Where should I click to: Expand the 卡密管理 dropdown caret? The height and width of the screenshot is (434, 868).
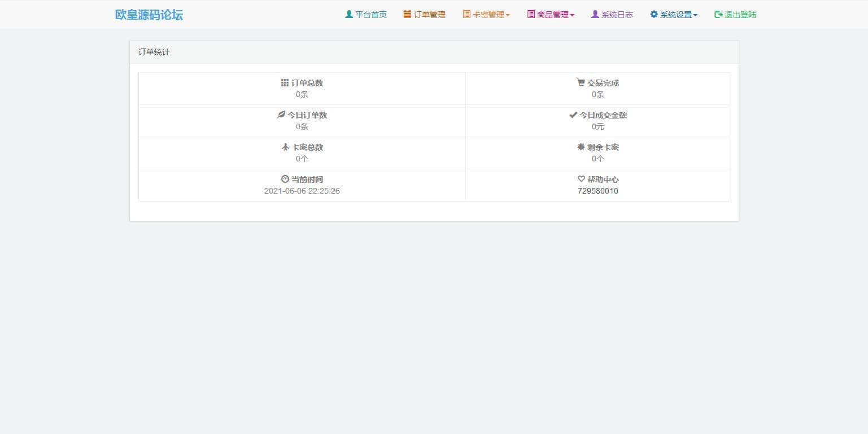508,15
